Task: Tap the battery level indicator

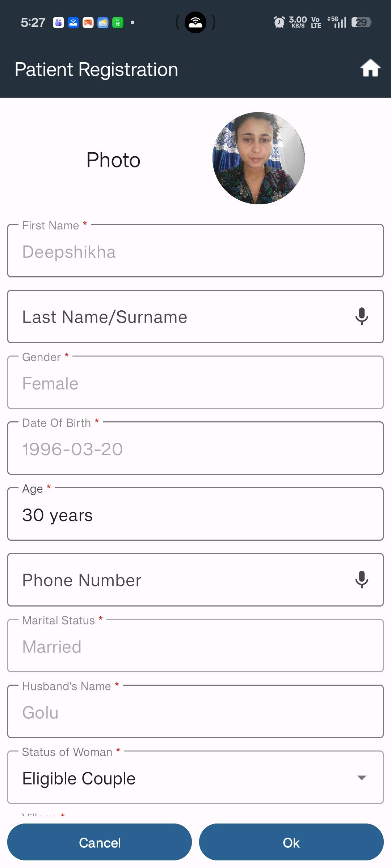Action: 361,22
